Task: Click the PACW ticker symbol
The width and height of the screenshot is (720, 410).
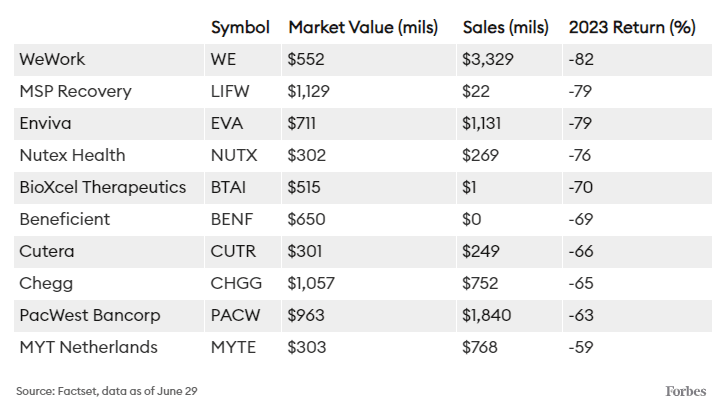Action: (x=237, y=315)
